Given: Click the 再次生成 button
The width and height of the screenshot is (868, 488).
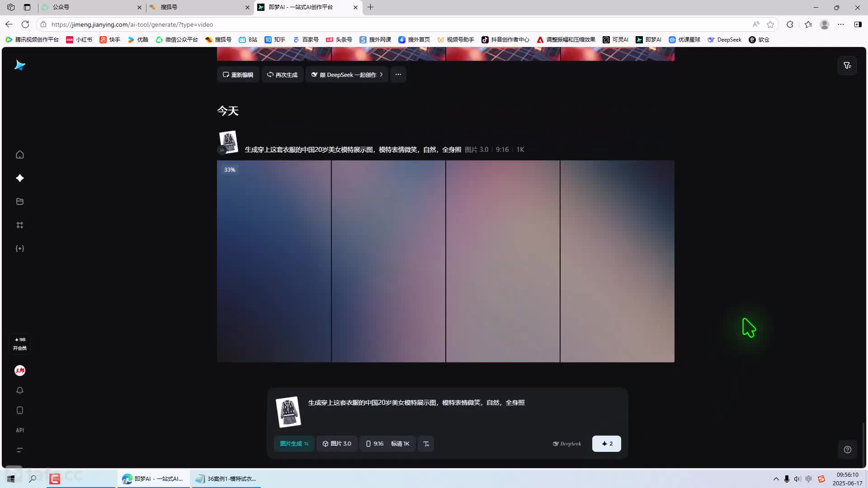Looking at the screenshot, I should click(282, 75).
